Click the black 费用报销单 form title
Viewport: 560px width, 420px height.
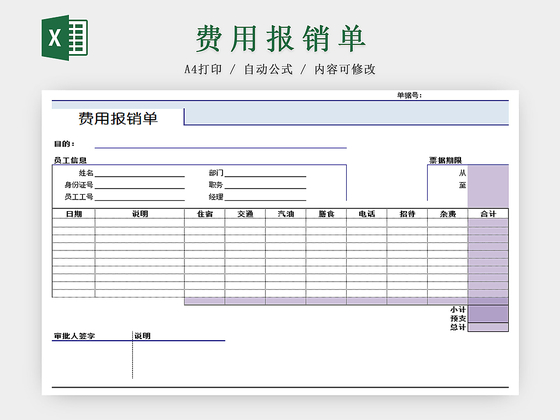pos(118,119)
